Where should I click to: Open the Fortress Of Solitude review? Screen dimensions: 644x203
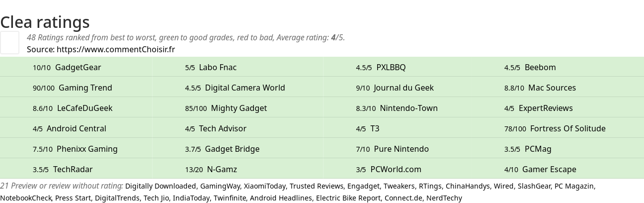click(555, 128)
